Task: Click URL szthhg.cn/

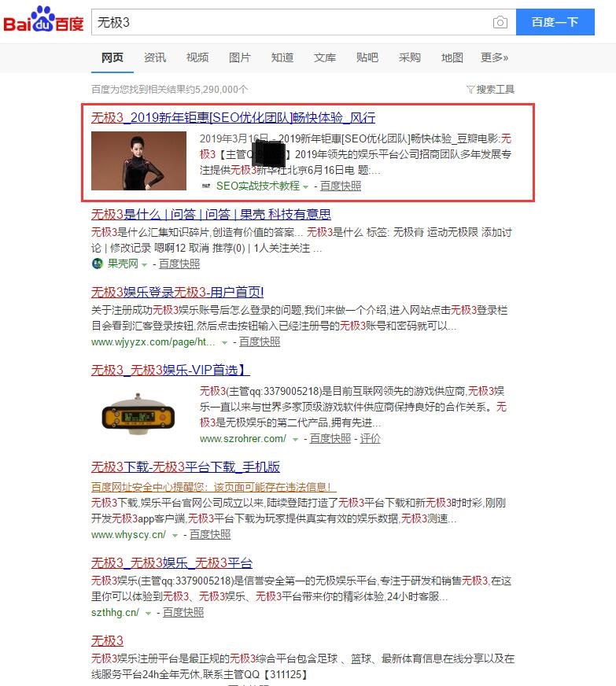Action: (115, 612)
